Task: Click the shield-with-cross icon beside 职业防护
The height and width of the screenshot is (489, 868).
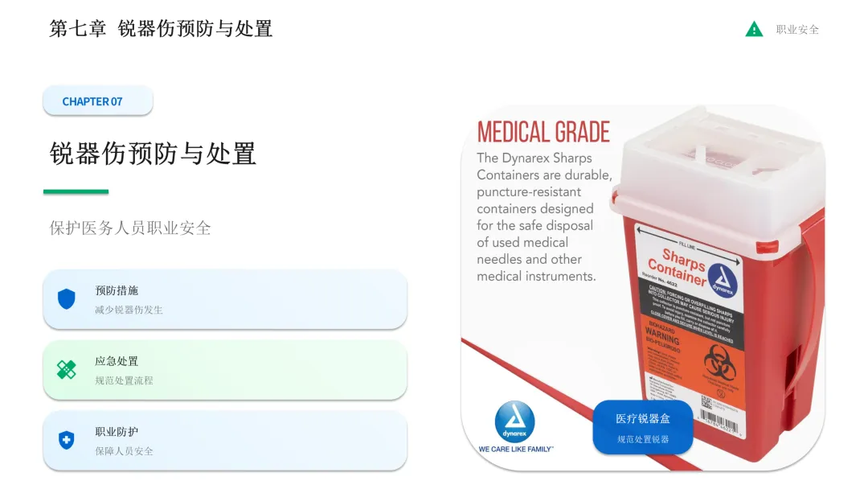Action: [x=67, y=440]
